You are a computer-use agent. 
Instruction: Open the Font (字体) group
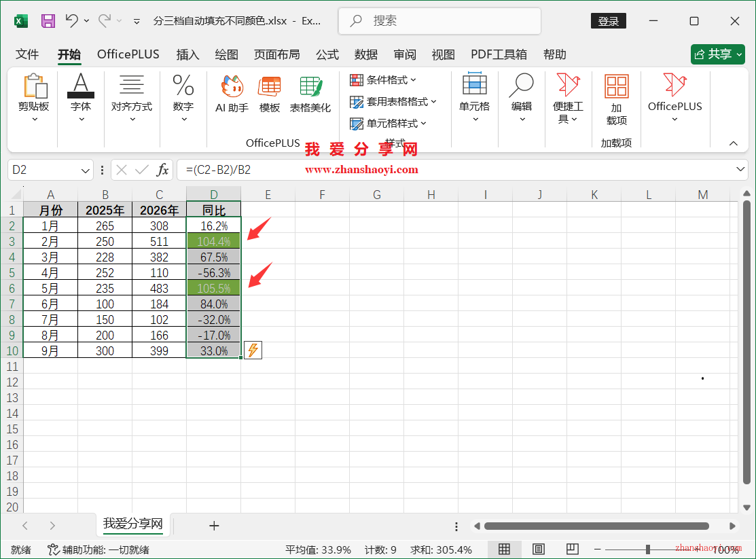coord(81,98)
